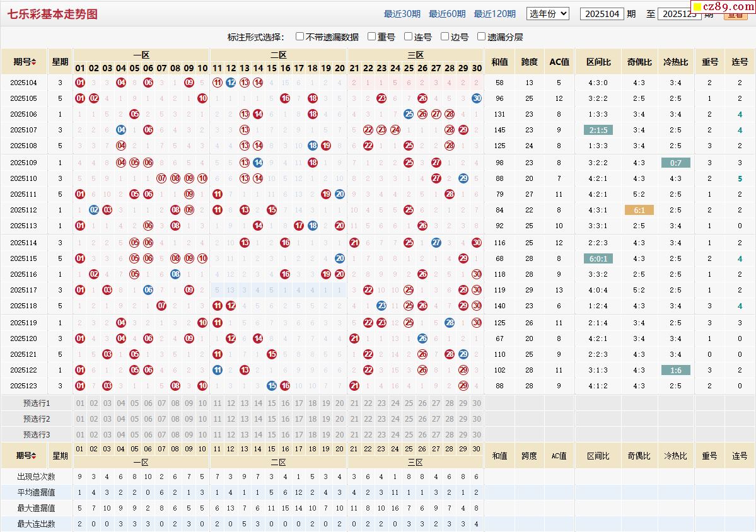Viewport: 756px width, 532px height.
Task: Click red ball 12 in issue 2025120
Action: pos(231,338)
